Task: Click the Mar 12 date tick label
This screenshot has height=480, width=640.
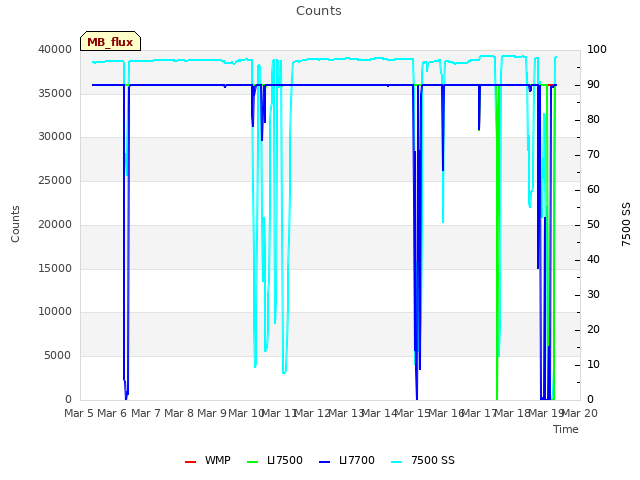Action: click(x=313, y=413)
